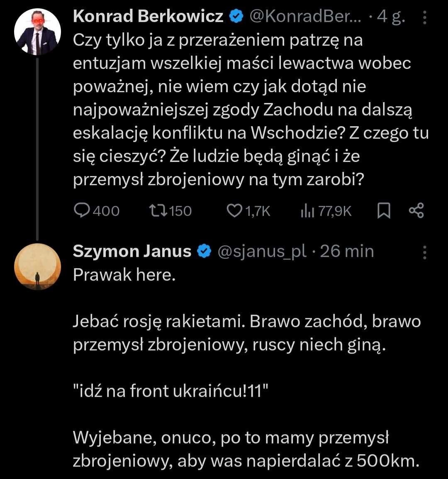Viewport: 448px width, 479px height.
Task: Open the 26 min timestamp of the reply
Action: click(347, 251)
